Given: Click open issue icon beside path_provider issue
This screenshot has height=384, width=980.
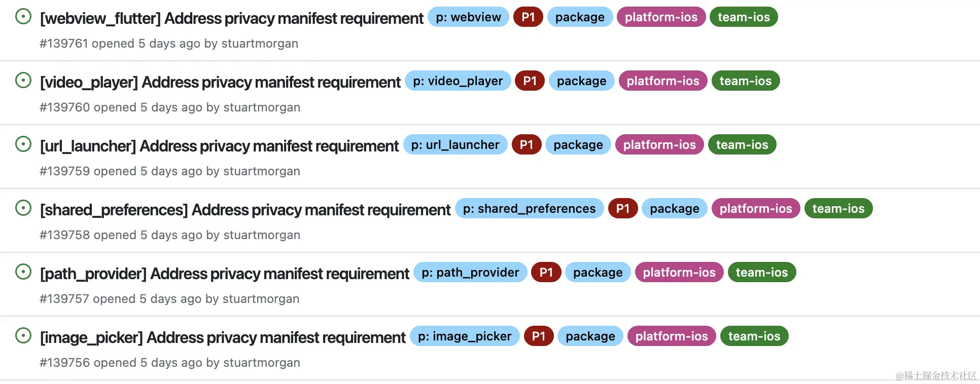Looking at the screenshot, I should click(23, 272).
